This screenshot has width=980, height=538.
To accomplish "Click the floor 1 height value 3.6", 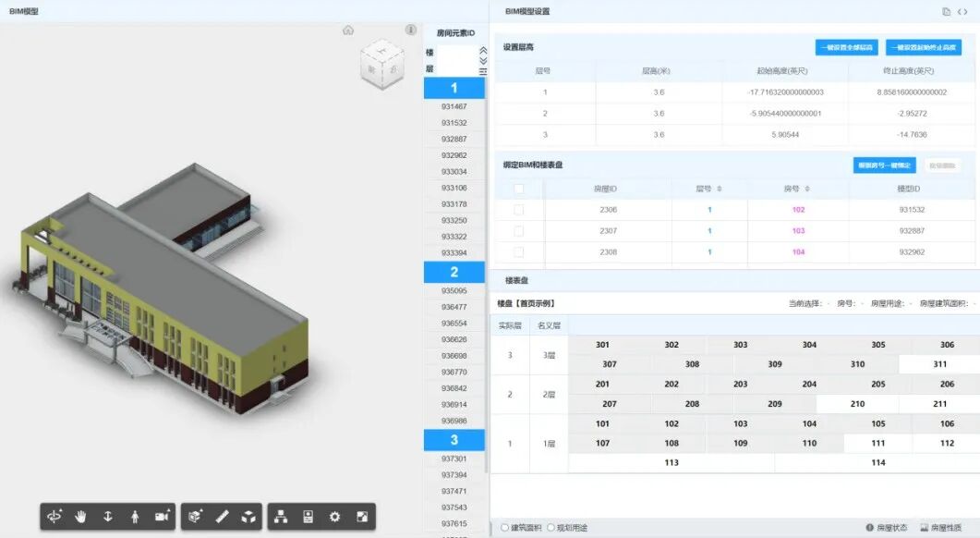I will (x=659, y=92).
